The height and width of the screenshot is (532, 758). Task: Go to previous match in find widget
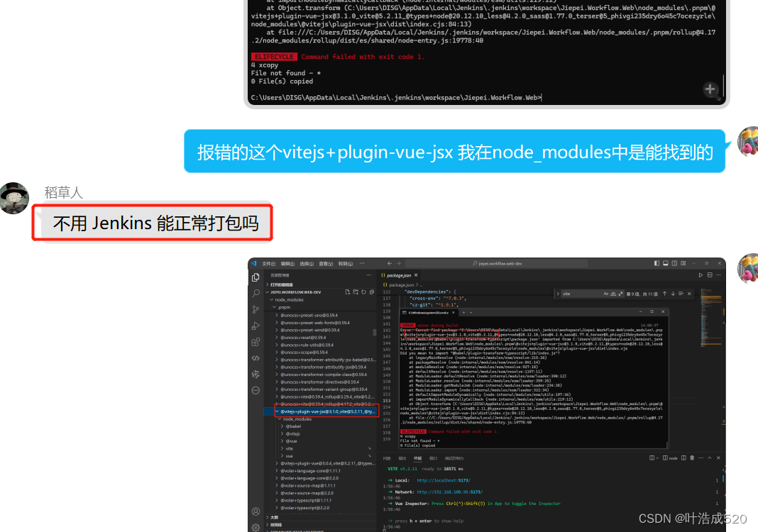pyautogui.click(x=665, y=294)
